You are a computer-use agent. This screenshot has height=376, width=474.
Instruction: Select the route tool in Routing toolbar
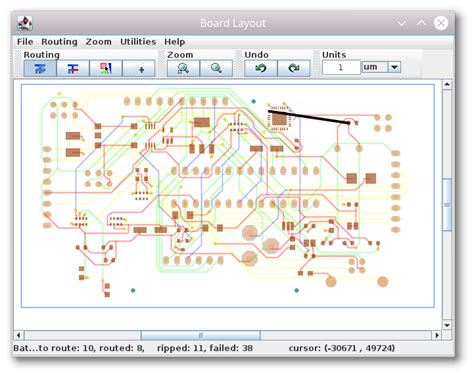click(x=40, y=69)
